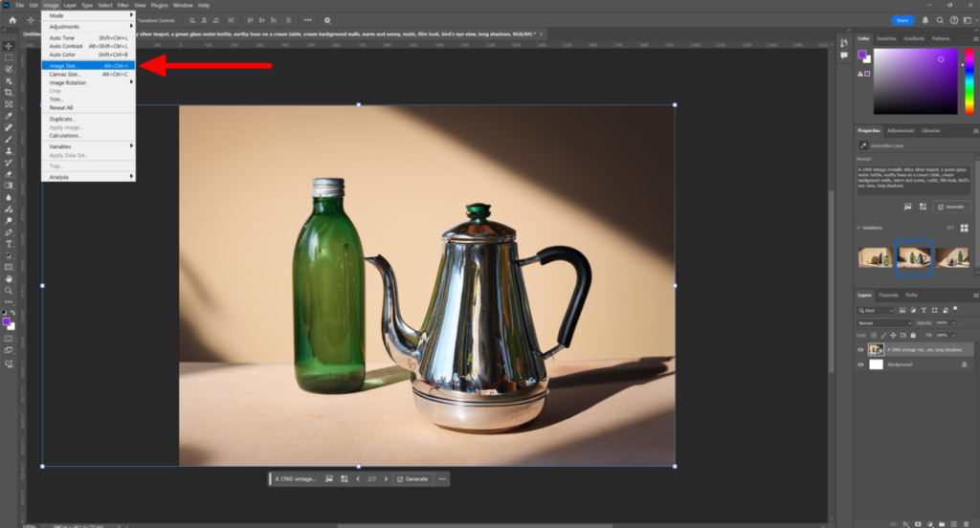The height and width of the screenshot is (528, 980).
Task: Go to the Home screen icon
Action: 12,20
